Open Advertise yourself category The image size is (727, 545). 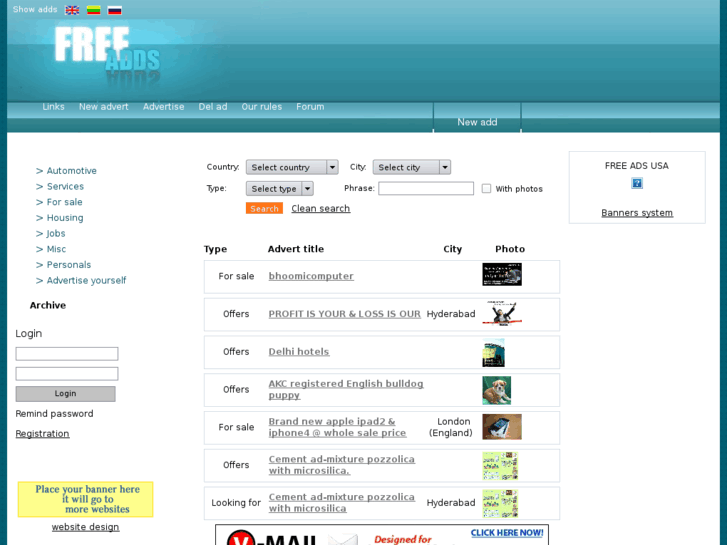tap(86, 281)
